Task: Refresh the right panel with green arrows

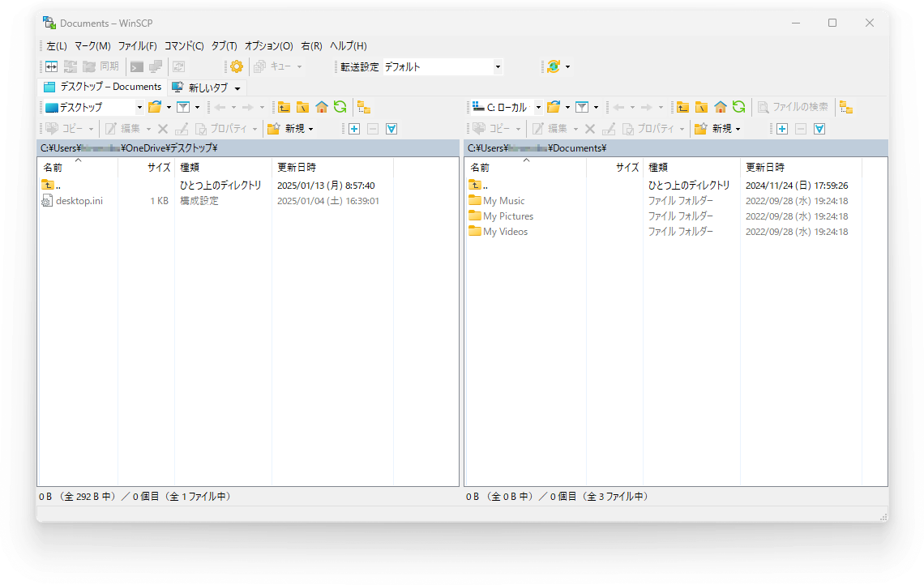Action: tap(739, 107)
